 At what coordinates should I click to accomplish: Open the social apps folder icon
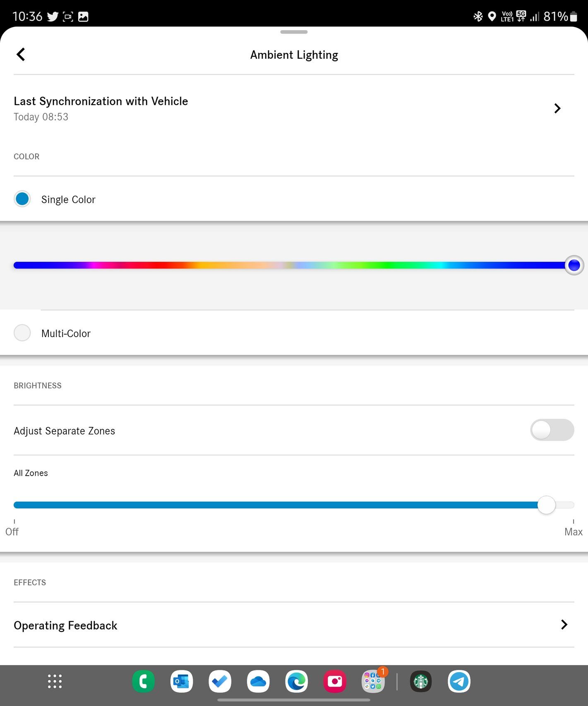click(x=373, y=681)
